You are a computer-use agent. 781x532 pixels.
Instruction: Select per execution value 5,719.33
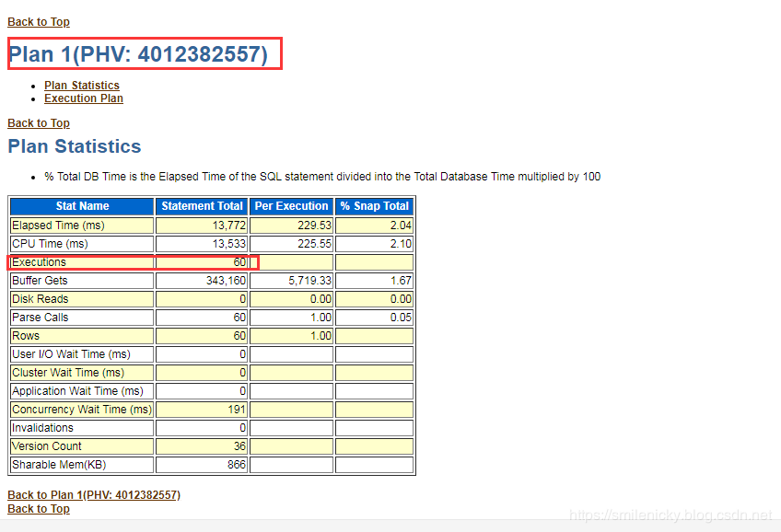coord(309,281)
